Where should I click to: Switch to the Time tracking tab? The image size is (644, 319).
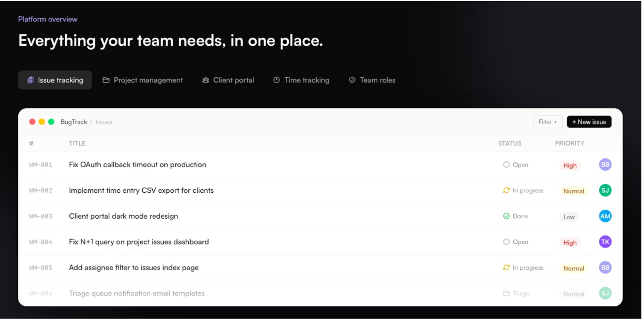(x=301, y=80)
